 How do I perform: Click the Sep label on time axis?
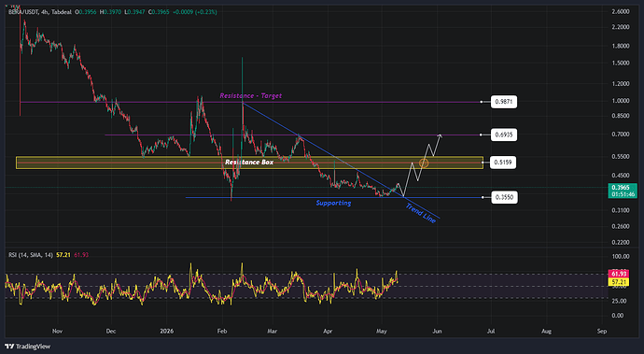[x=602, y=331]
